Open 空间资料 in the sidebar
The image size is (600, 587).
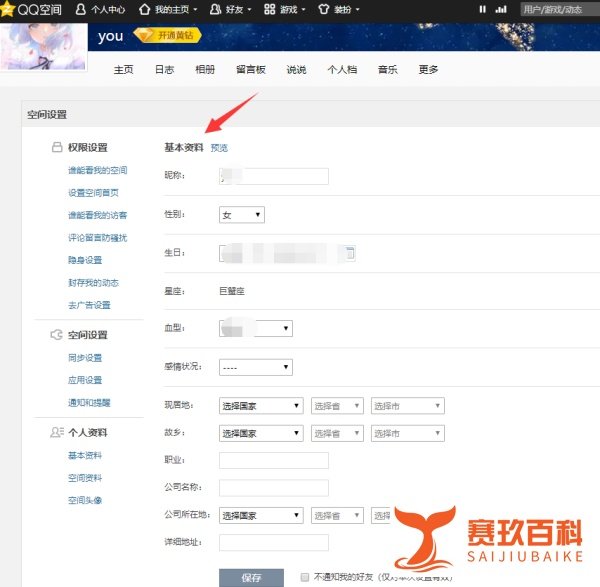[x=85, y=478]
